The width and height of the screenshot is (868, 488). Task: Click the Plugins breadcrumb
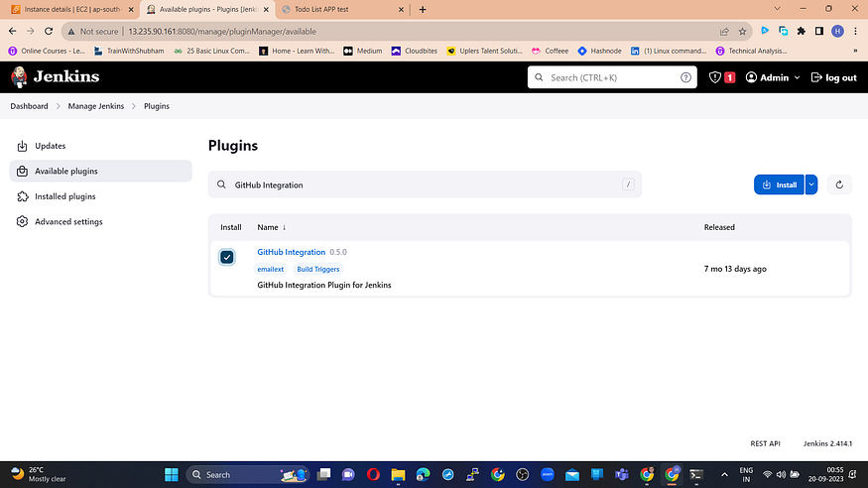tap(157, 106)
